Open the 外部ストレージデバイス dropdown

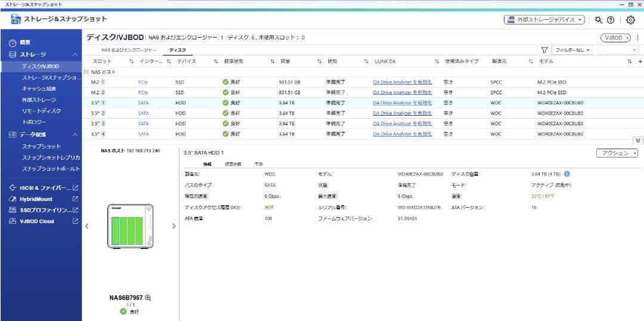tap(544, 20)
